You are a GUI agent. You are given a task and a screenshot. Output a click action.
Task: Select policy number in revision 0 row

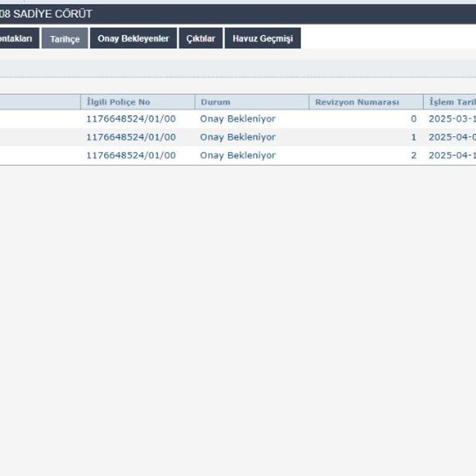(x=131, y=119)
